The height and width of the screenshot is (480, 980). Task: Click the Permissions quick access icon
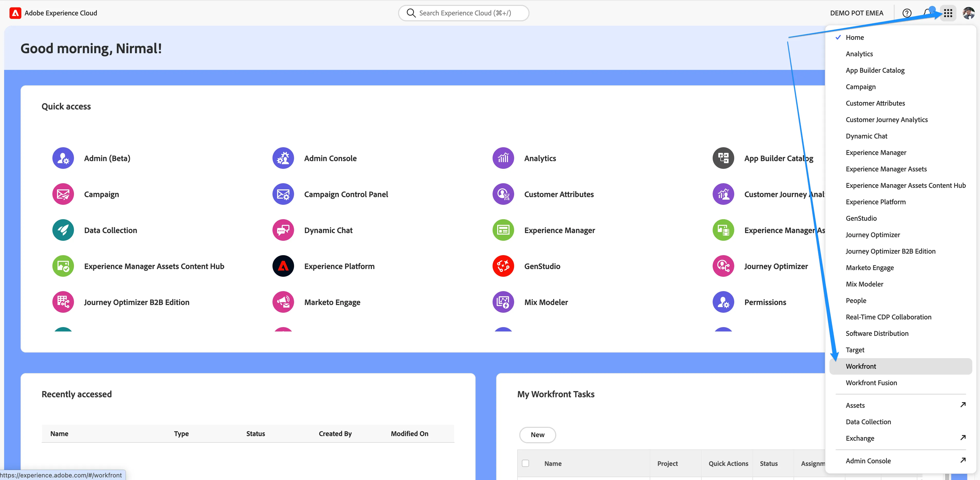[x=723, y=302]
